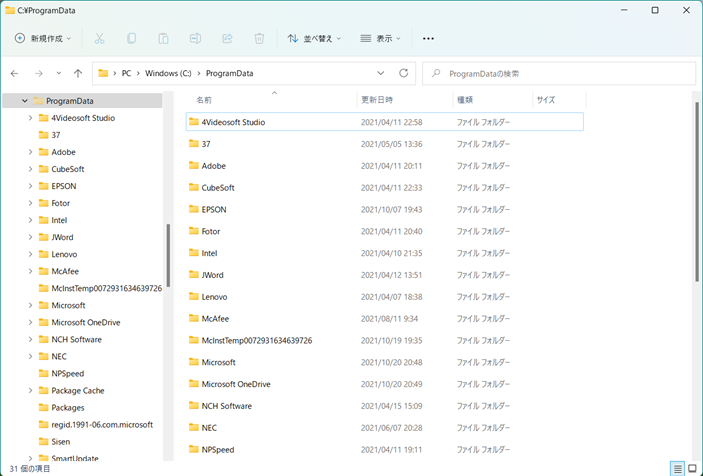Click the 31 個の項目 status text
The width and height of the screenshot is (703, 476).
pyautogui.click(x=30, y=469)
